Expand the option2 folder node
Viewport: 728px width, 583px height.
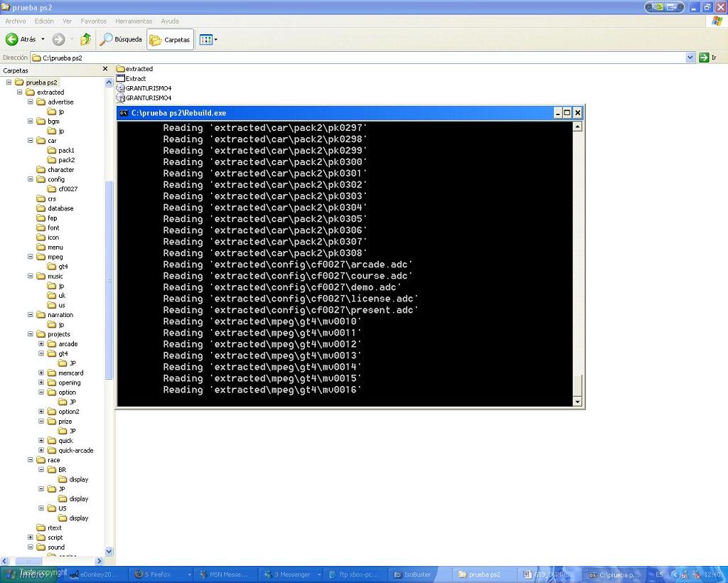coord(41,412)
